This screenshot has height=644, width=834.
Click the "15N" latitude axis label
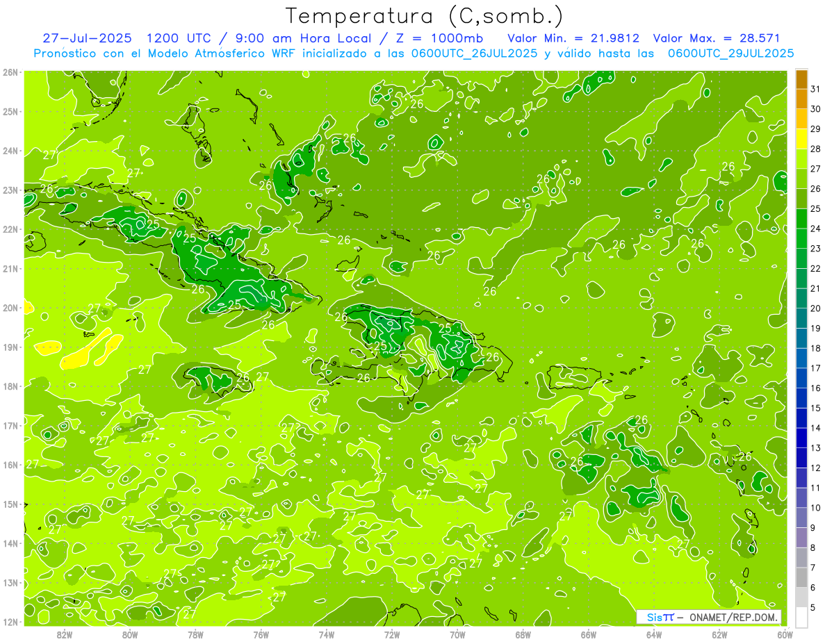click(10, 504)
